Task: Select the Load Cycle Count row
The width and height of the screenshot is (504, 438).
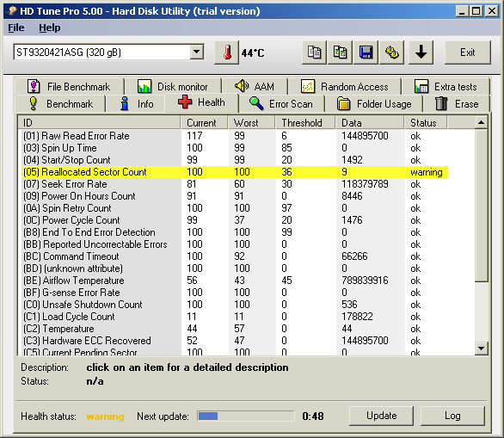Action: click(x=235, y=317)
